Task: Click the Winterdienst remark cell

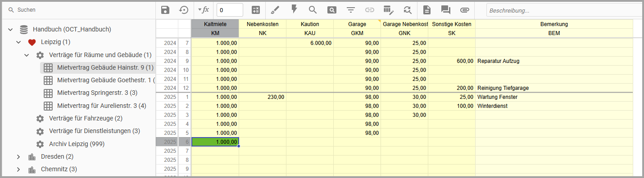Action: click(554, 106)
